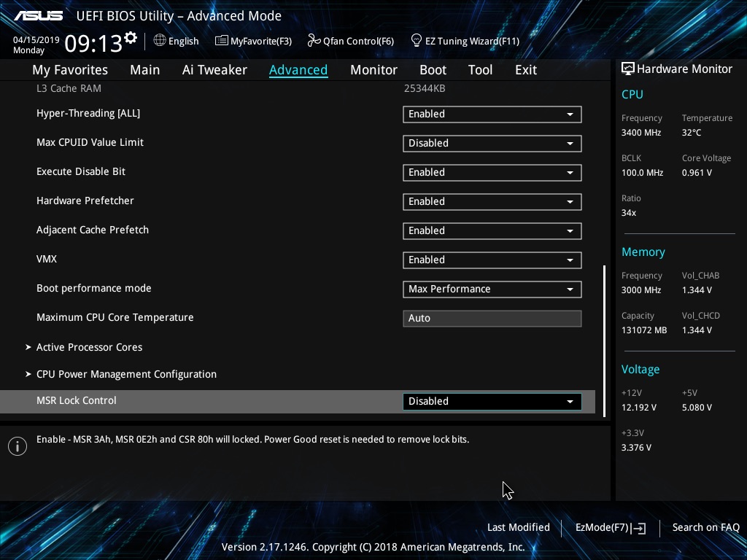
Task: Open the Hyper-Threading [ALL] dropdown
Action: point(492,114)
